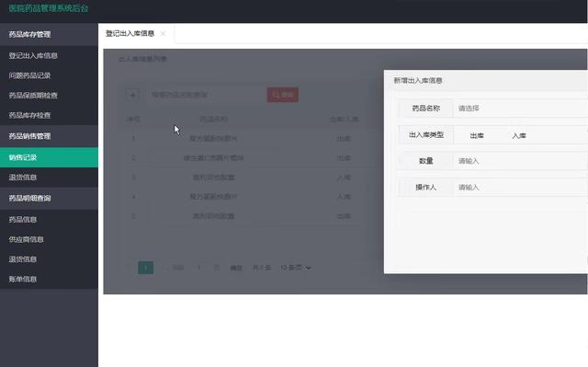The width and height of the screenshot is (588, 367).
Task: Open 登记出入库信息 in the sidebar
Action: point(49,55)
